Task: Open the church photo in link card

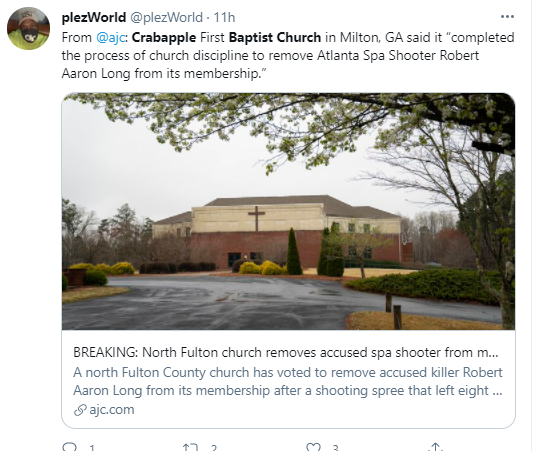Action: pyautogui.click(x=288, y=212)
